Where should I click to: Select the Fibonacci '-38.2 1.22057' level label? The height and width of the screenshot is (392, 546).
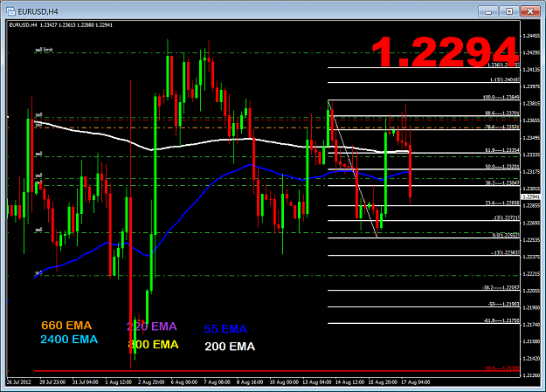pos(501,287)
